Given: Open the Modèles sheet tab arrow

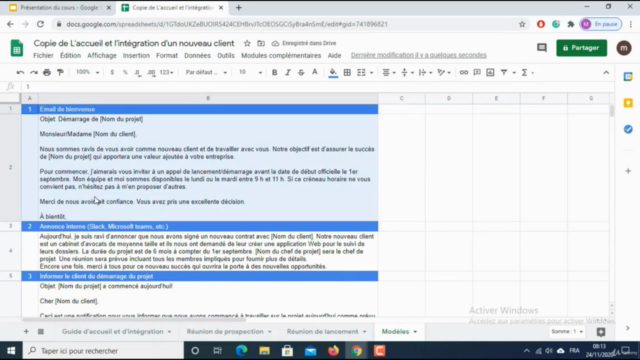Looking at the screenshot, I should coord(415,332).
